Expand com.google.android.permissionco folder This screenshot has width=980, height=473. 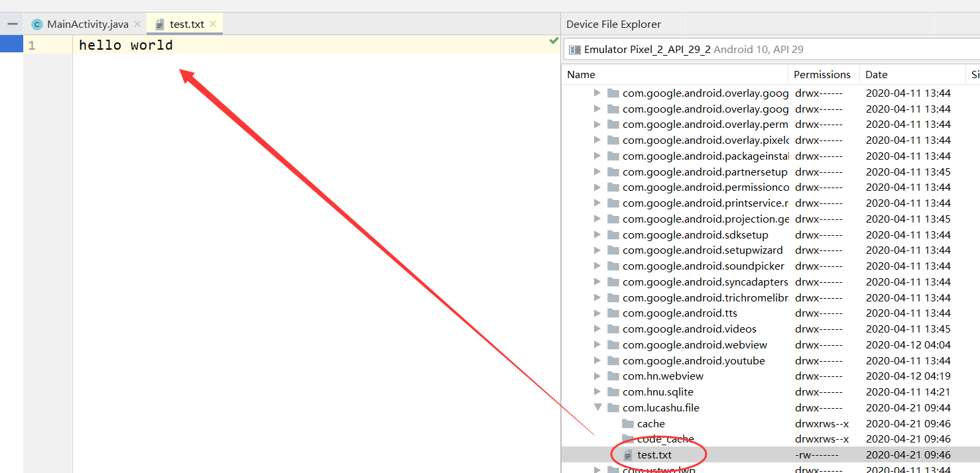597,187
